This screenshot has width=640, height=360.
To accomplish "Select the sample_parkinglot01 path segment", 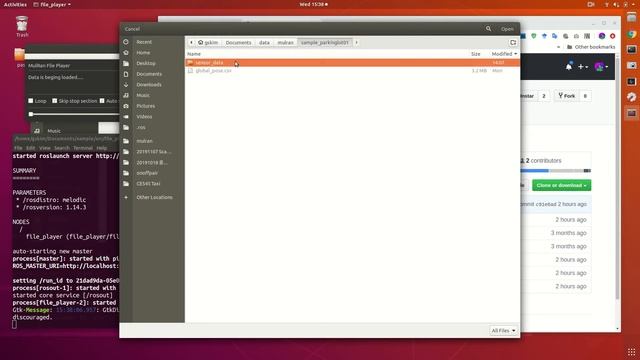I will (325, 42).
